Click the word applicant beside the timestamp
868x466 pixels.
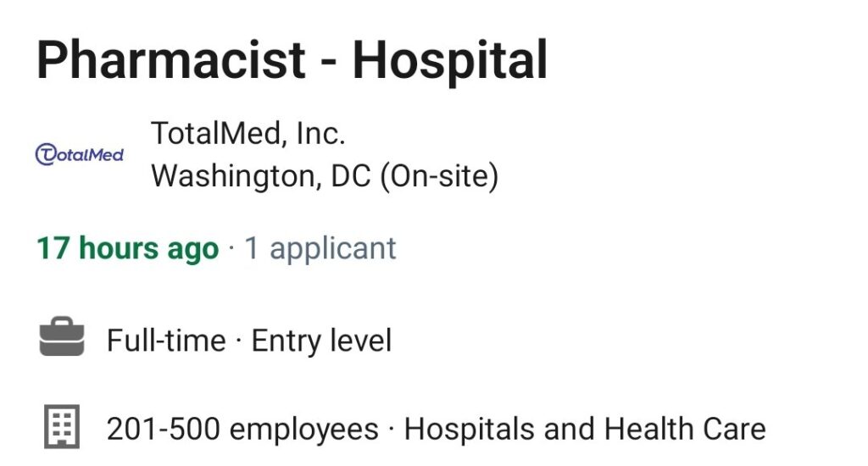[332, 248]
